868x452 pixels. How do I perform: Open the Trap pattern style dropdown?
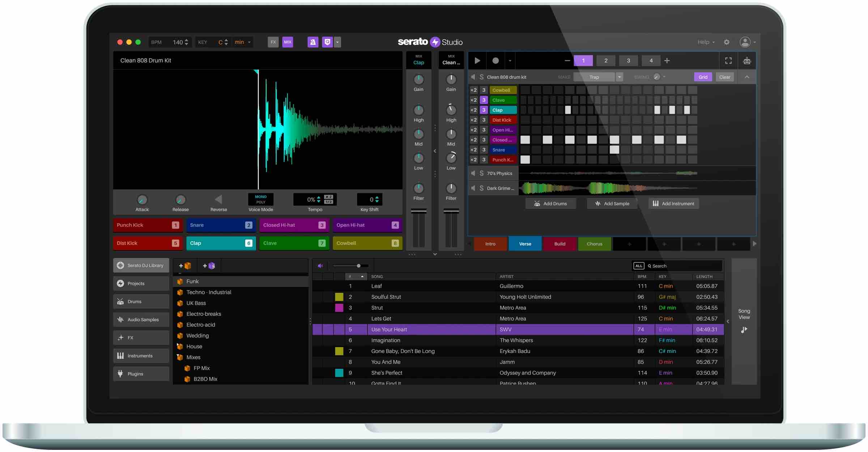(620, 77)
